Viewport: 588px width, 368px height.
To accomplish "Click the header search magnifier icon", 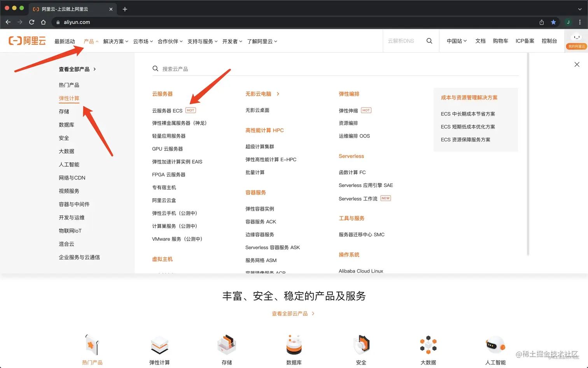I will coord(429,41).
